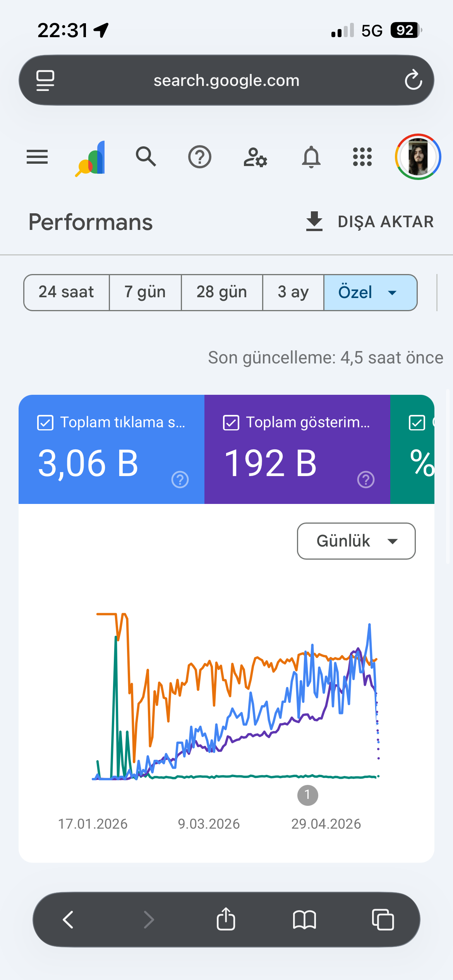Toggle the green percentage metric checkbox

(x=417, y=423)
